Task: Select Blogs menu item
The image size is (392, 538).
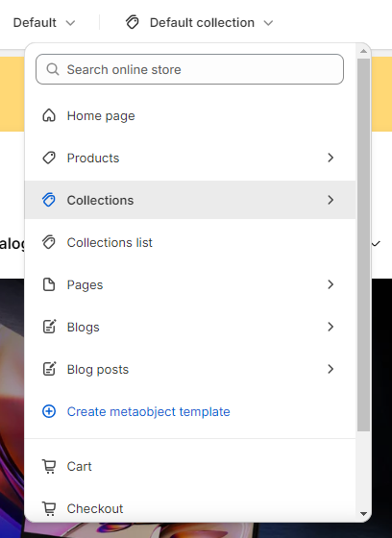Action: pyautogui.click(x=190, y=327)
